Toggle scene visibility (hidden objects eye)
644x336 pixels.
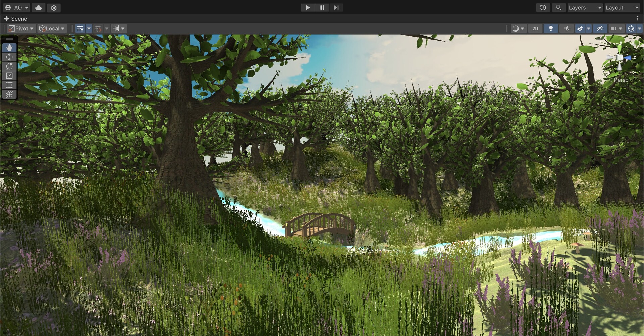pos(600,28)
